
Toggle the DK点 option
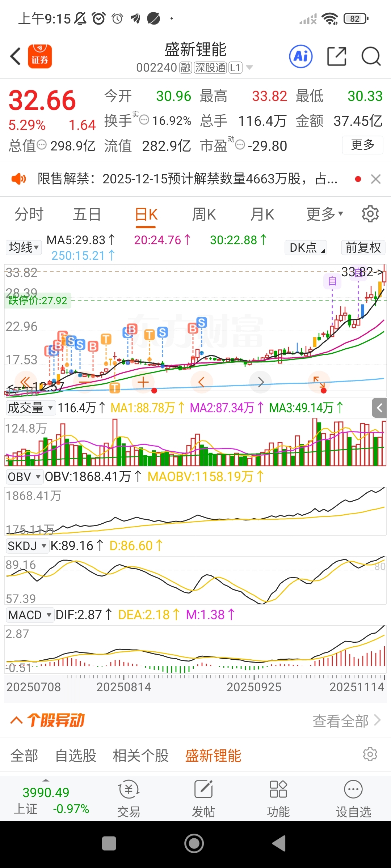click(x=306, y=248)
